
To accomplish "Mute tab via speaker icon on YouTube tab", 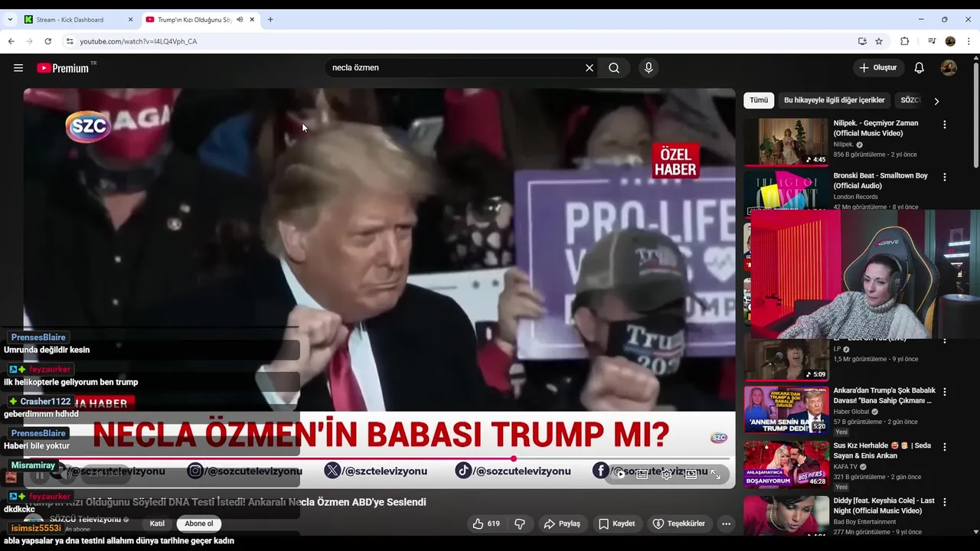I will click(240, 19).
